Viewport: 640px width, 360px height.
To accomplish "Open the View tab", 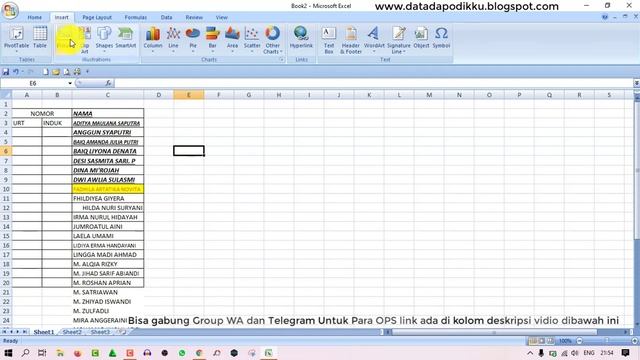I will tap(221, 18).
